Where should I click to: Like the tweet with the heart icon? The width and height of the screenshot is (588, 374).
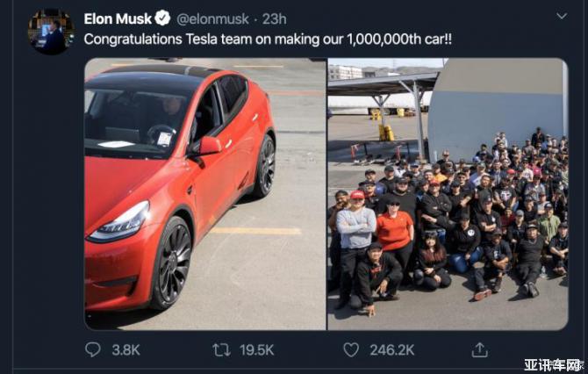coord(351,349)
